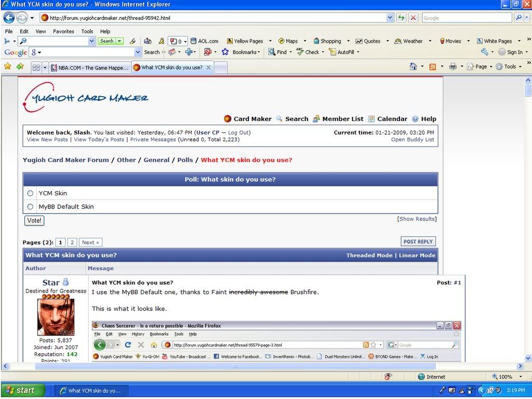
Task: Expand the address bar URL dropdown
Action: pos(390,18)
